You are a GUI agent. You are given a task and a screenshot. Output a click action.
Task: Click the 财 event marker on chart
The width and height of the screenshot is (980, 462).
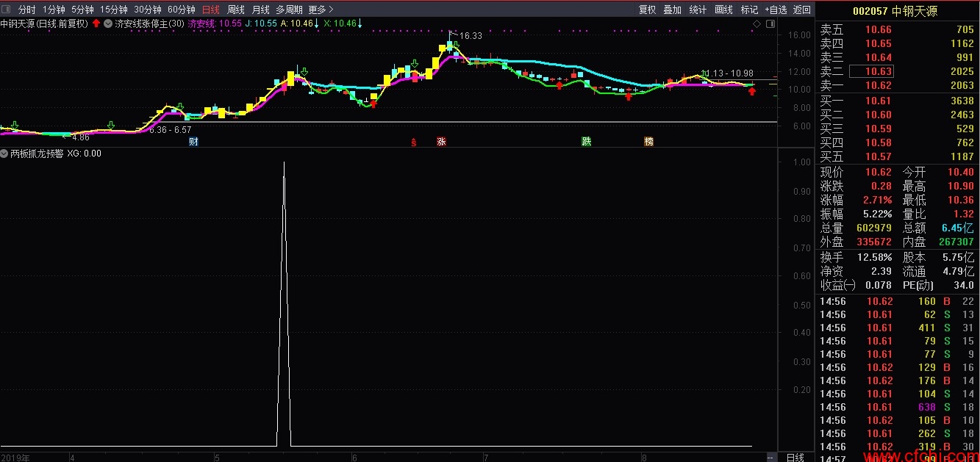click(193, 142)
